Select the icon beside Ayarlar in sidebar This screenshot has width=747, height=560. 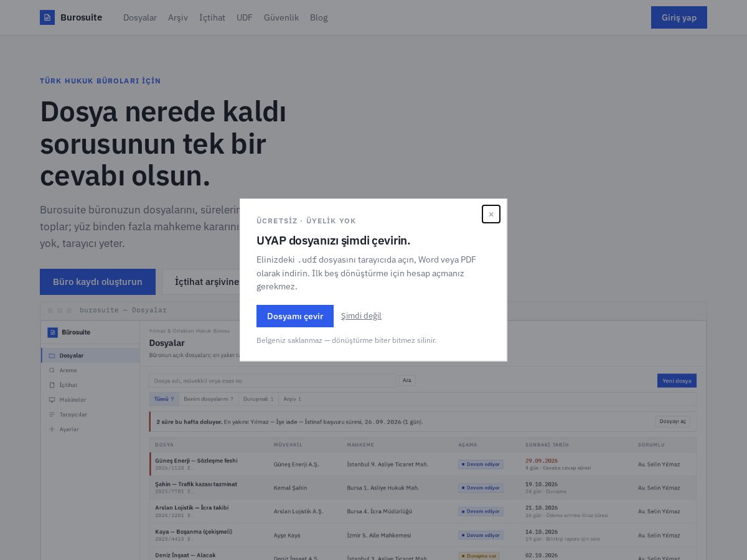[x=52, y=429]
